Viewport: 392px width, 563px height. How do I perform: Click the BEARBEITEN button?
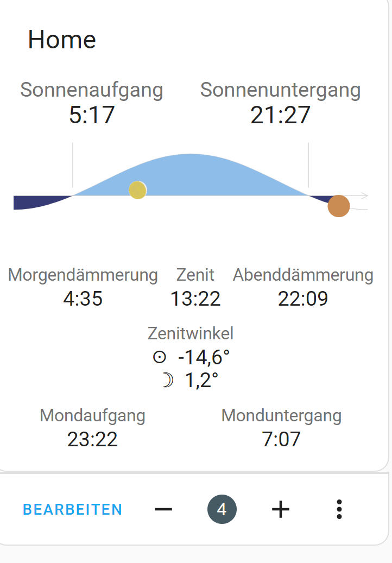pyautogui.click(x=73, y=509)
